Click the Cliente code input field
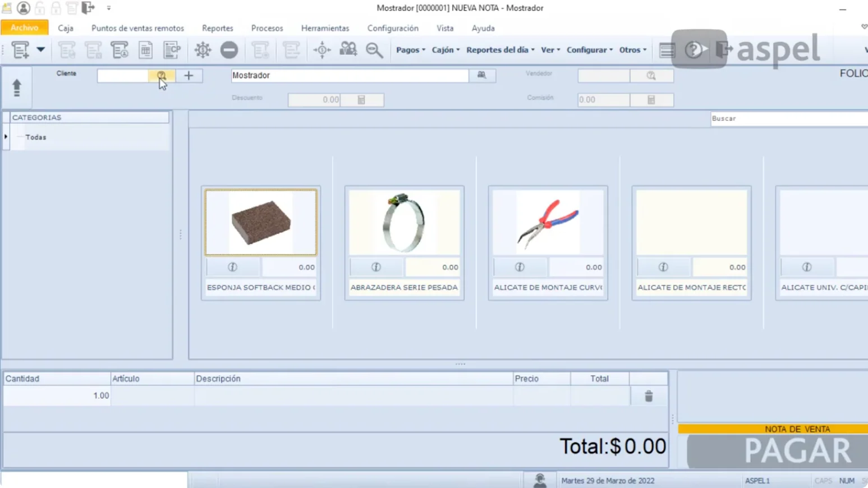 click(x=123, y=75)
